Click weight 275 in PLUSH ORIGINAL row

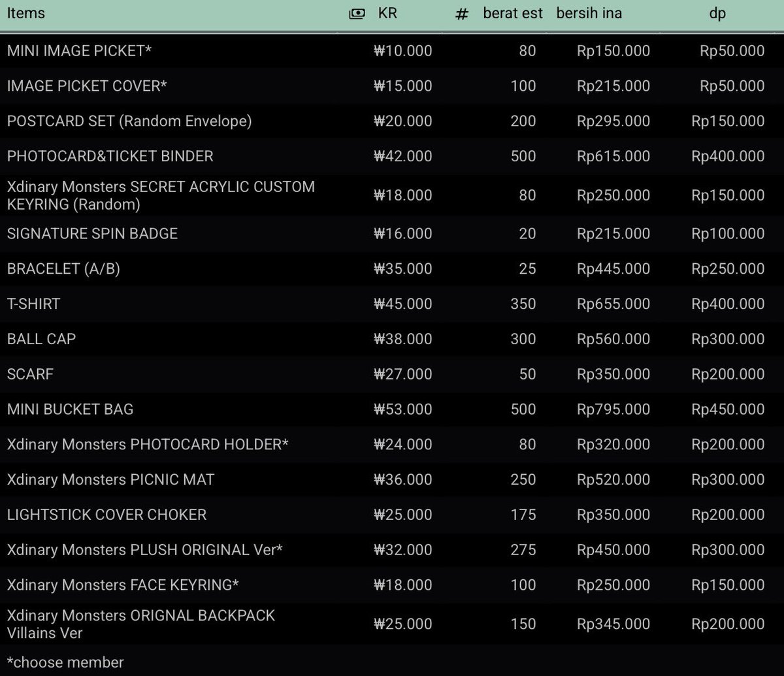click(x=523, y=551)
